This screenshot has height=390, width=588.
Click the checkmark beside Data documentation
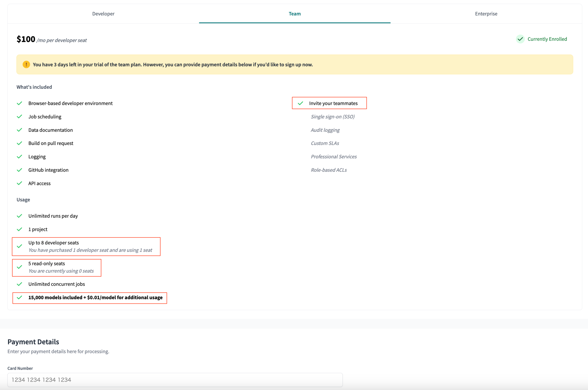tap(20, 130)
